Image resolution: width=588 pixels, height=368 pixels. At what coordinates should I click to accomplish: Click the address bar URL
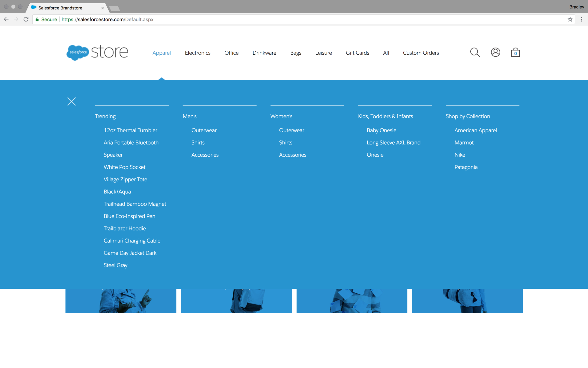point(107,20)
